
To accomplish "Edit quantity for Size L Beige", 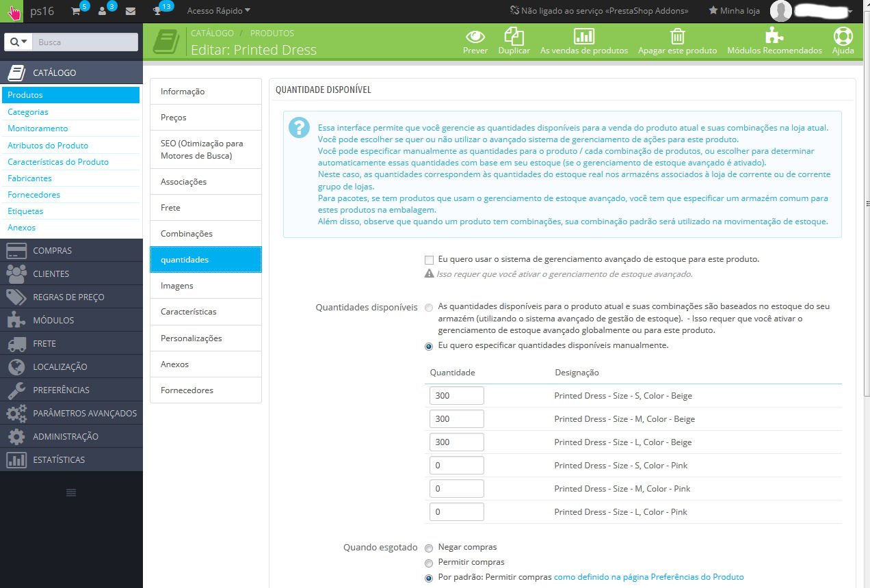I will [457, 442].
